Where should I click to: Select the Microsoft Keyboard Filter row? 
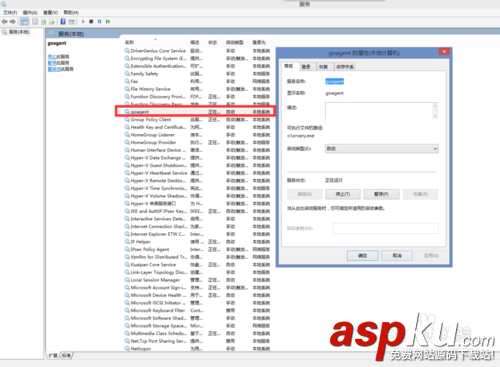coord(197,310)
